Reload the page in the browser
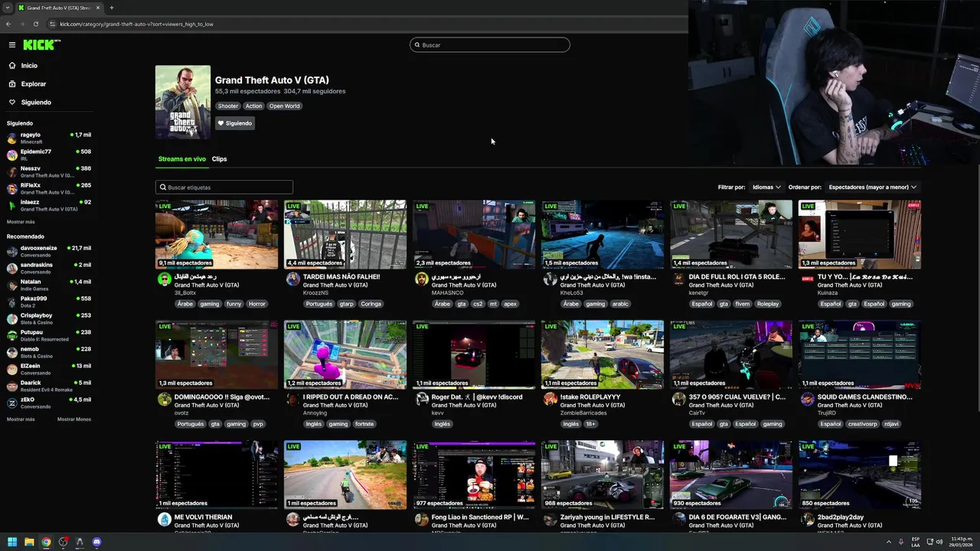The width and height of the screenshot is (980, 551). click(35, 24)
